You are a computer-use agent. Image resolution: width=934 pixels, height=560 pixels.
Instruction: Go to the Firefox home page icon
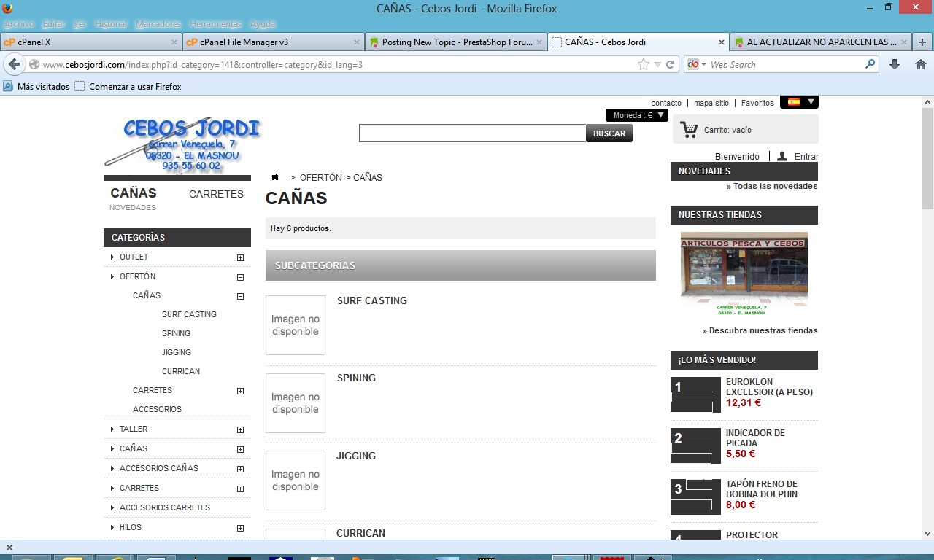point(921,64)
